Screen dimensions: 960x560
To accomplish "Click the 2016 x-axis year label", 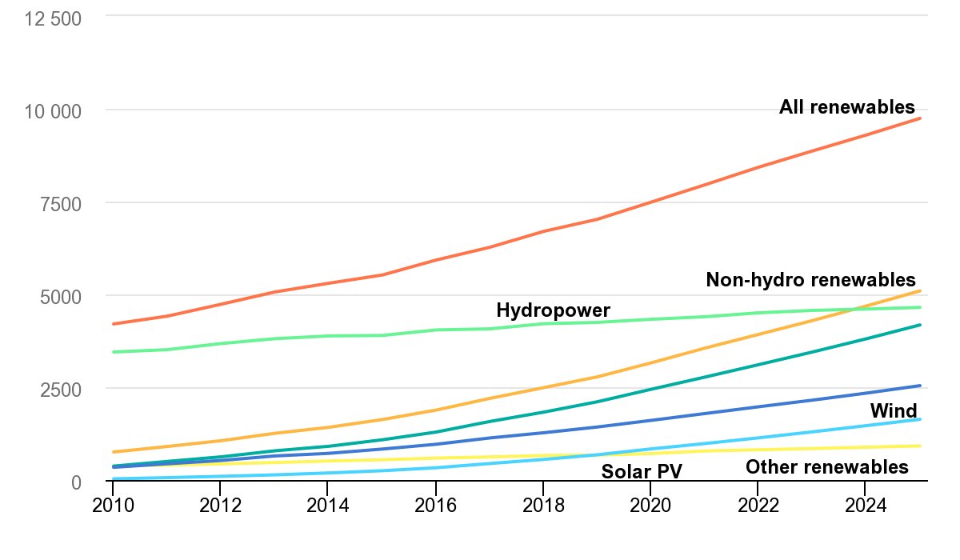I will [435, 505].
